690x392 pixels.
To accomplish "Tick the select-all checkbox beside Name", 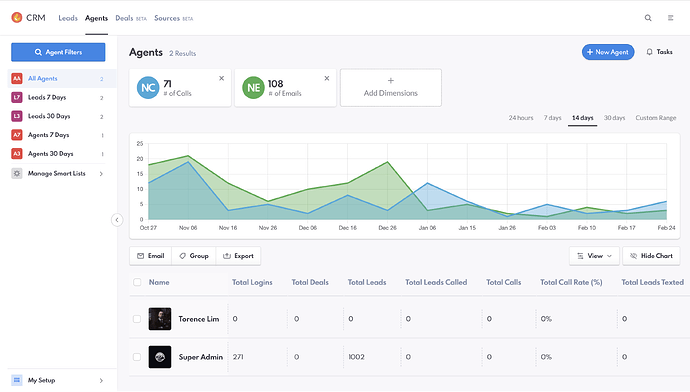I will click(x=137, y=282).
